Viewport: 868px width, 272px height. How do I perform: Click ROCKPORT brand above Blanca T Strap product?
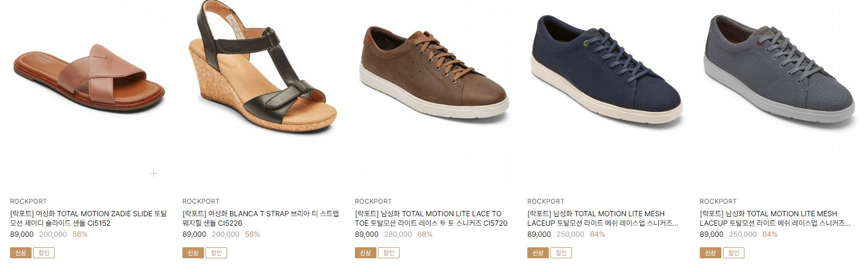(x=201, y=202)
